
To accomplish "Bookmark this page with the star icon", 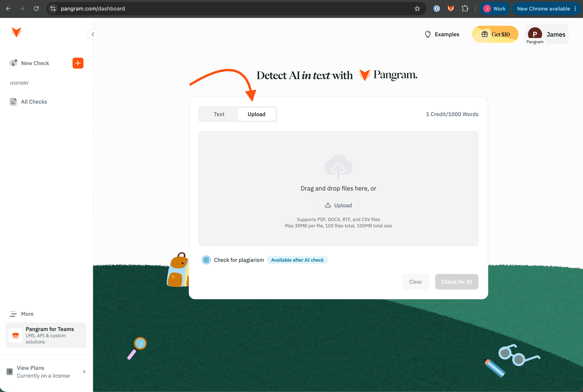I will point(417,9).
